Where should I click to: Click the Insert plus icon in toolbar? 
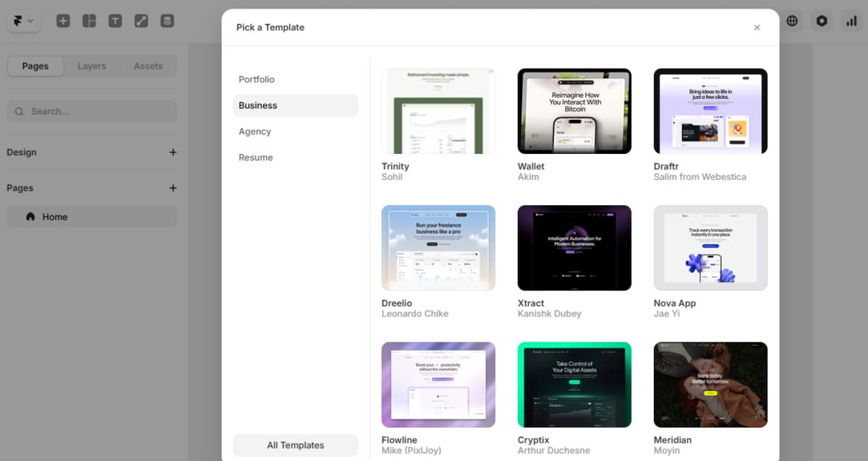63,21
